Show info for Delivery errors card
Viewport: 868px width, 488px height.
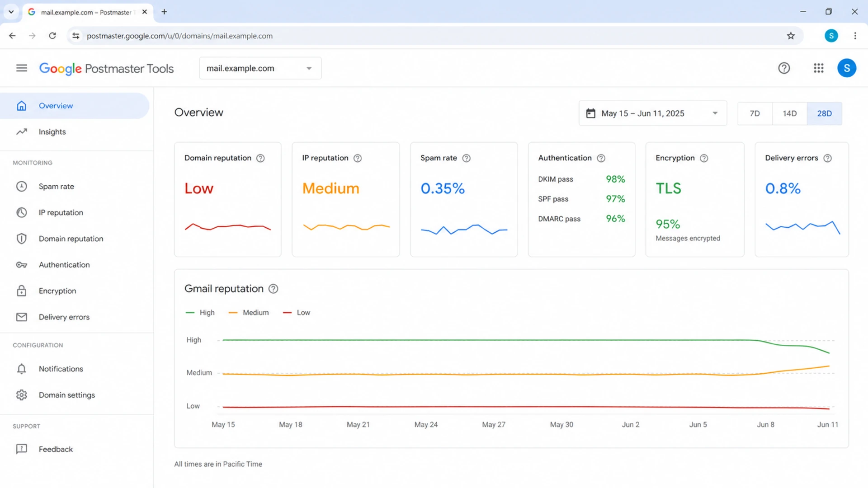coord(827,158)
